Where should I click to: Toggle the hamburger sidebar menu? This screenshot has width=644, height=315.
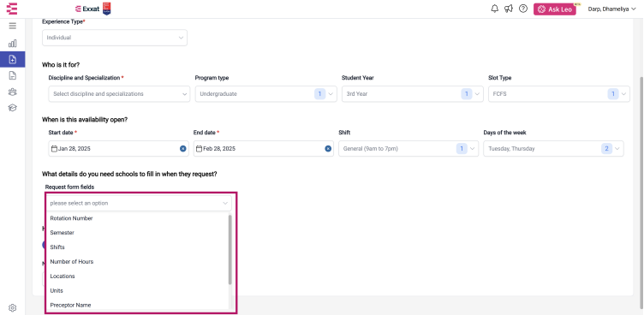pos(12,26)
